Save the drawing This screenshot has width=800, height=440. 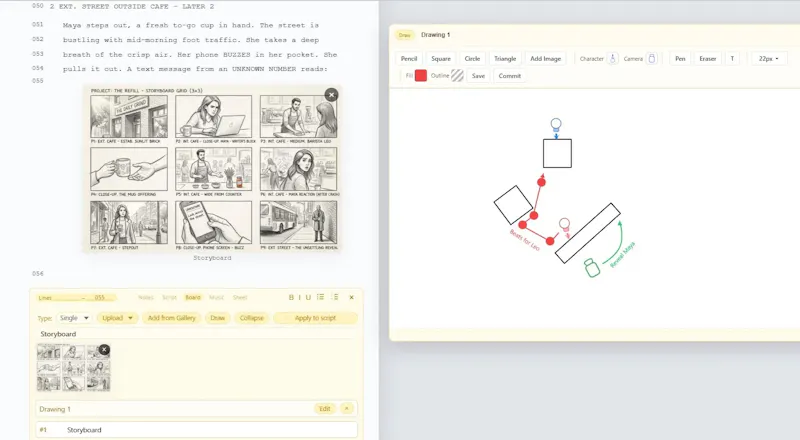point(478,76)
